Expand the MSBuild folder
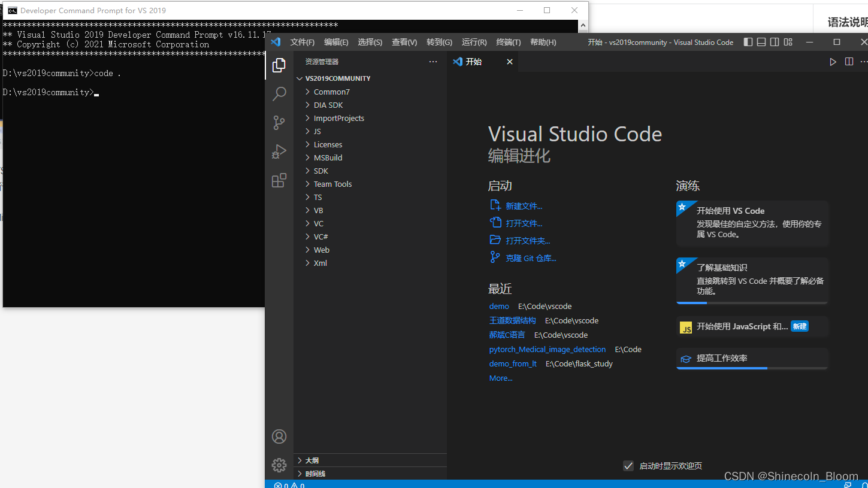The image size is (868, 488). click(371, 157)
